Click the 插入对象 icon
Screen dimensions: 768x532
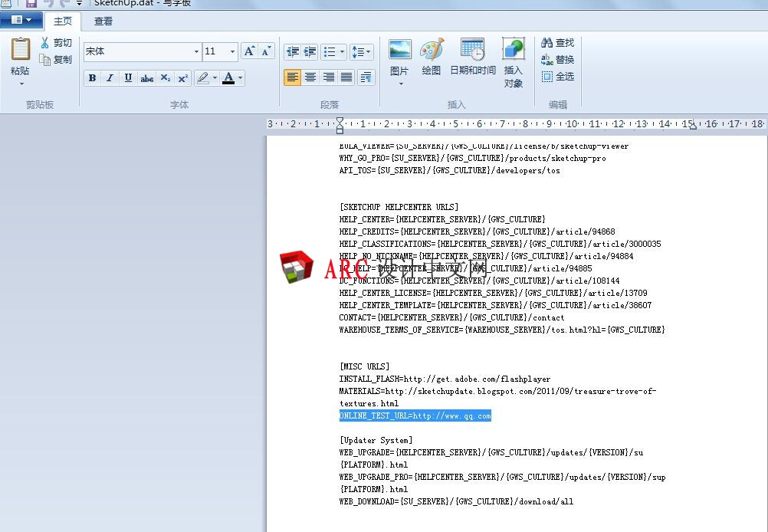(x=513, y=63)
